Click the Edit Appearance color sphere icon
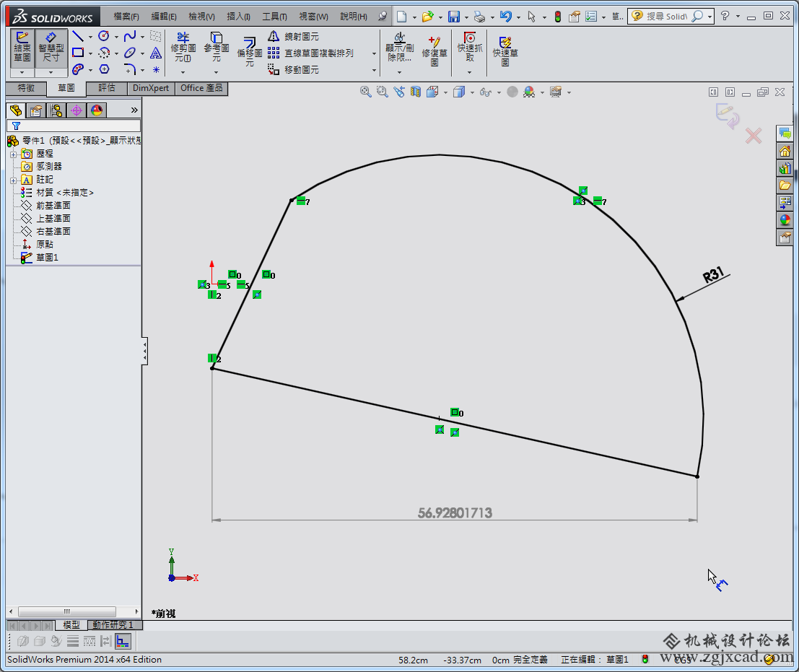Screen dimensions: 799x672 tap(530, 92)
